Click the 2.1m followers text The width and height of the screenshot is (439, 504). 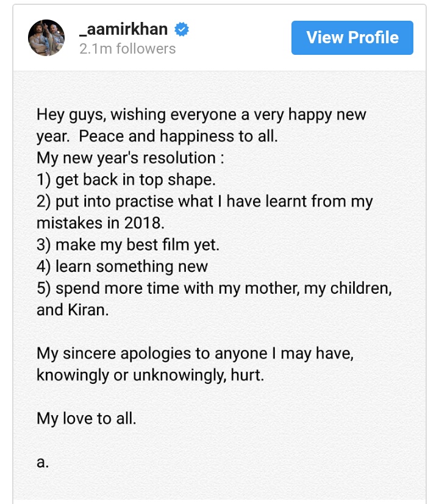pyautogui.click(x=127, y=49)
